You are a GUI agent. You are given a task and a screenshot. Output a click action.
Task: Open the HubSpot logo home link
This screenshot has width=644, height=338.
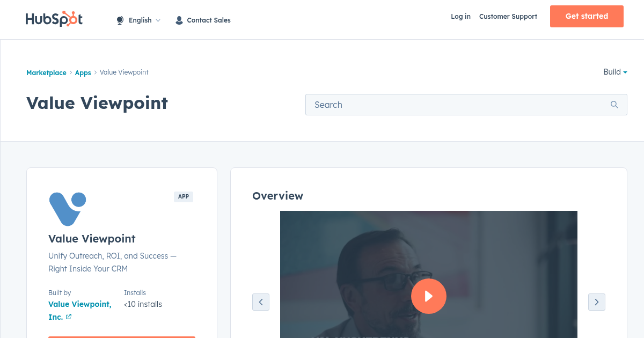coord(54,19)
